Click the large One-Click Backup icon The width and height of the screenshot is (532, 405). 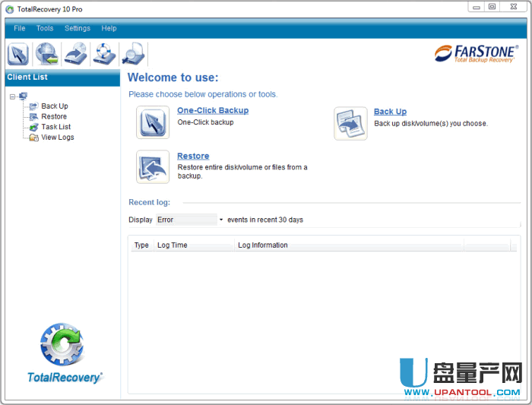(153, 122)
